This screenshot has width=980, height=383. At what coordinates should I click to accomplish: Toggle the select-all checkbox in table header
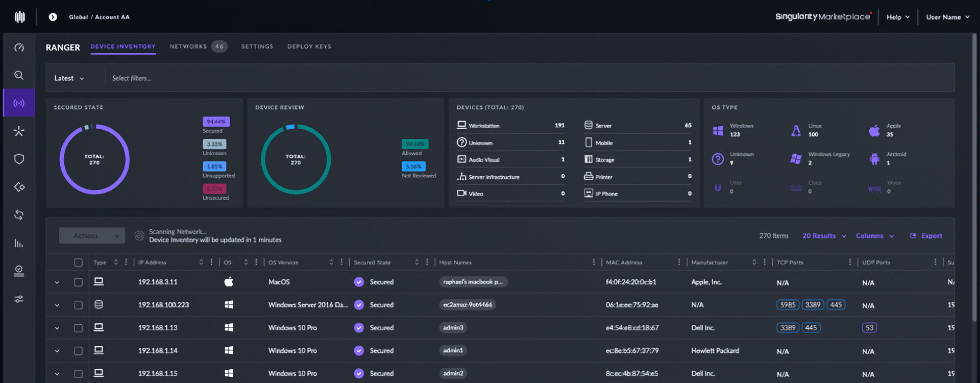[x=78, y=262]
